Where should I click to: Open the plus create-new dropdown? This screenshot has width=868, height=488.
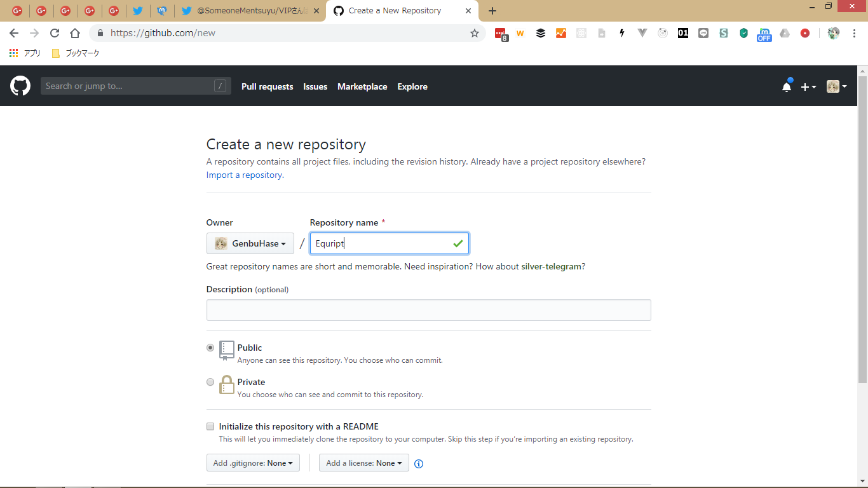[808, 86]
